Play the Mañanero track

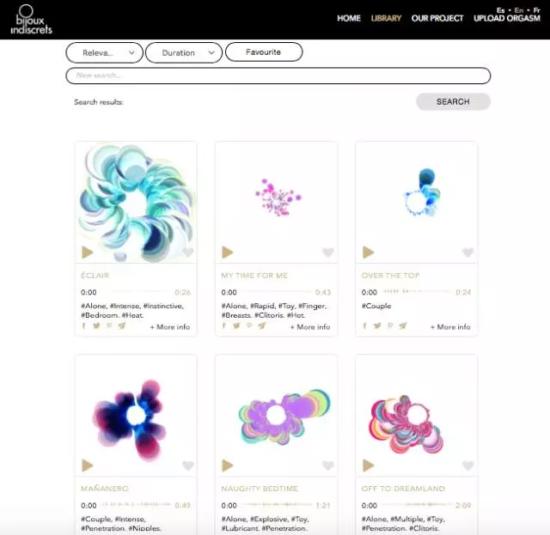pos(87,465)
